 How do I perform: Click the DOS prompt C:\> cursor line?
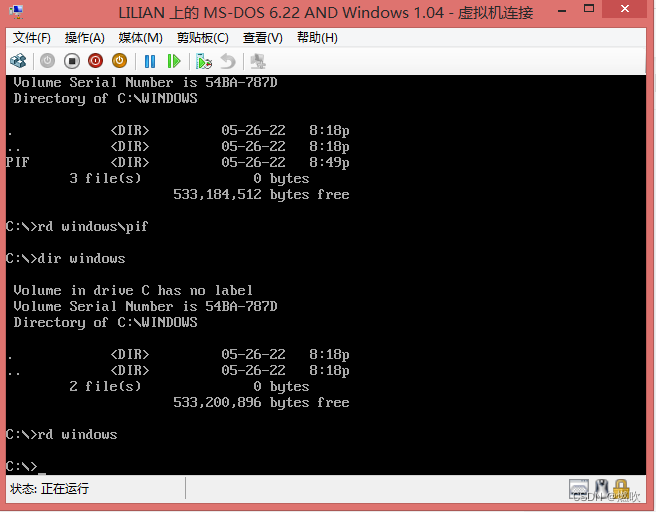26,466
